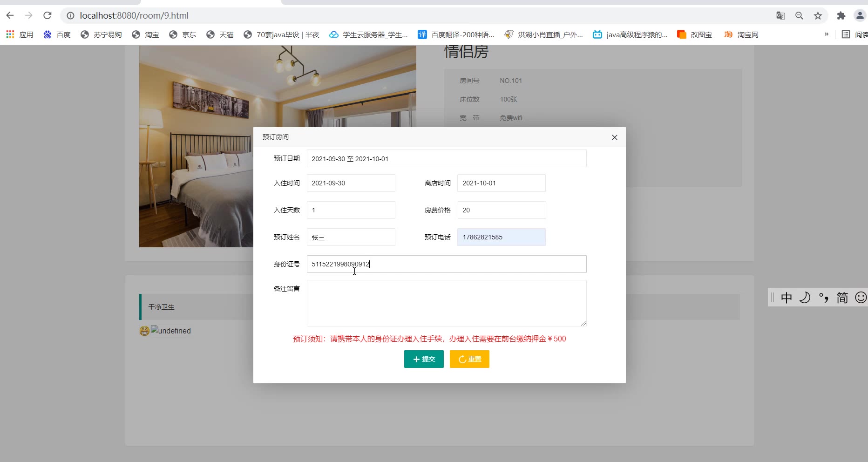This screenshot has width=868, height=462.
Task: Click the NO.101 room number text
Action: (x=511, y=81)
